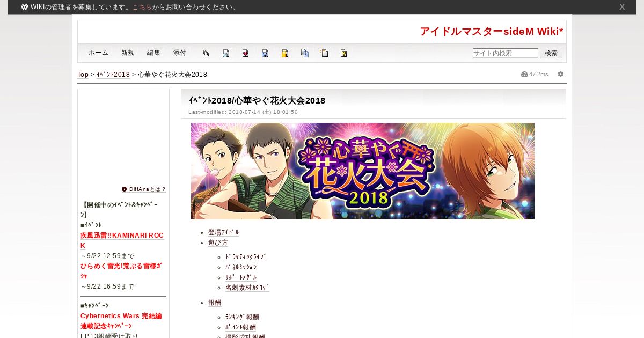
Task: Open the こちら contact link
Action: [x=142, y=7]
